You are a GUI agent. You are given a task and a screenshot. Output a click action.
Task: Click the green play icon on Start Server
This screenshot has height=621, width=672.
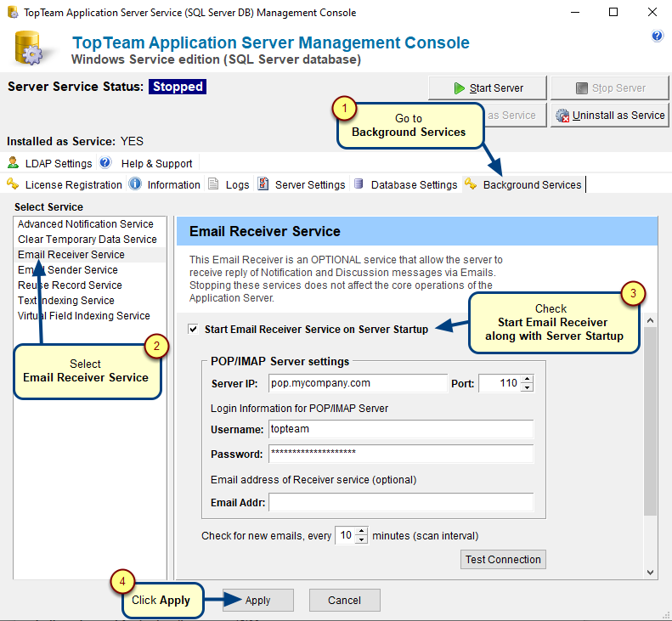[x=459, y=88]
